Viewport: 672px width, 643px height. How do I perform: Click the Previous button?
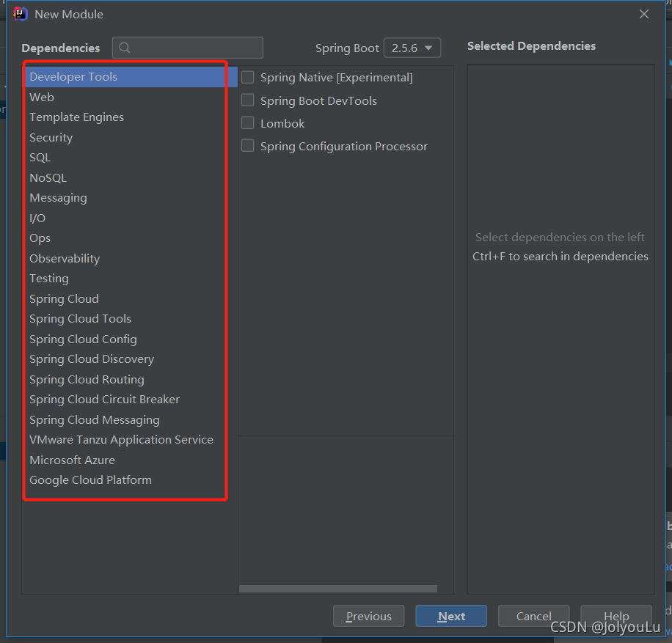pyautogui.click(x=368, y=616)
